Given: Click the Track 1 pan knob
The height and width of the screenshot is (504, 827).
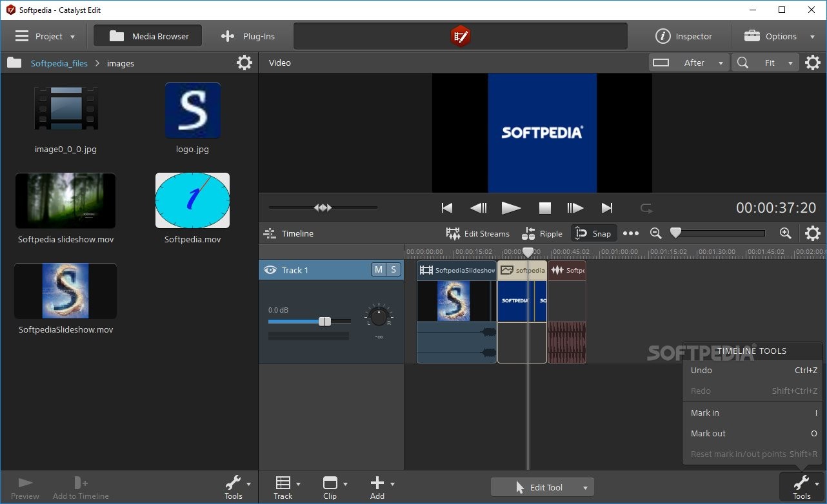Looking at the screenshot, I should pyautogui.click(x=379, y=316).
